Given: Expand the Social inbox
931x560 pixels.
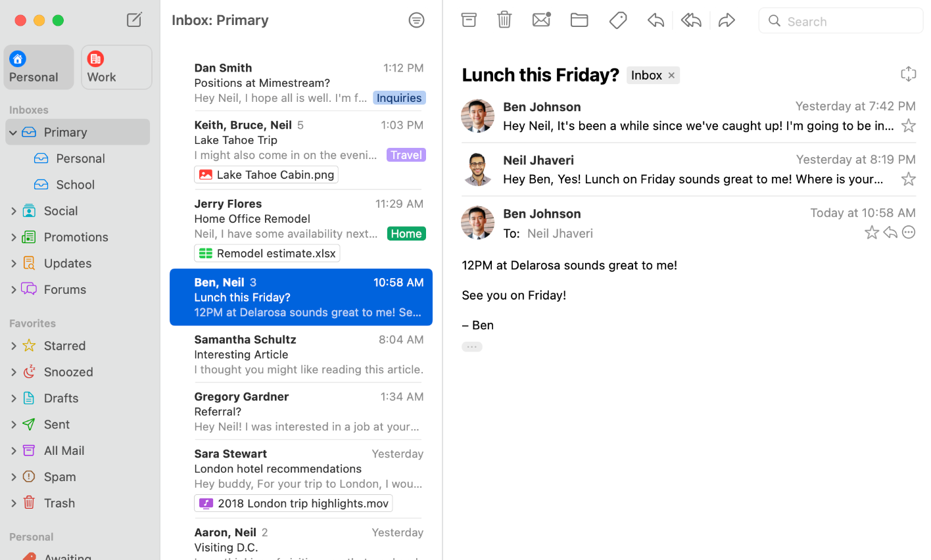Looking at the screenshot, I should pos(13,211).
